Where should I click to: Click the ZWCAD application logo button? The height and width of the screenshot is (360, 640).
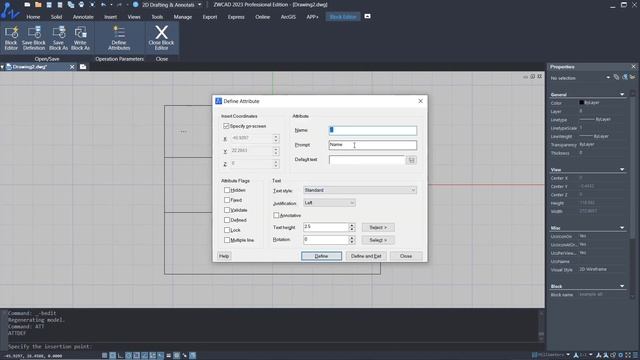pyautogui.click(x=10, y=10)
